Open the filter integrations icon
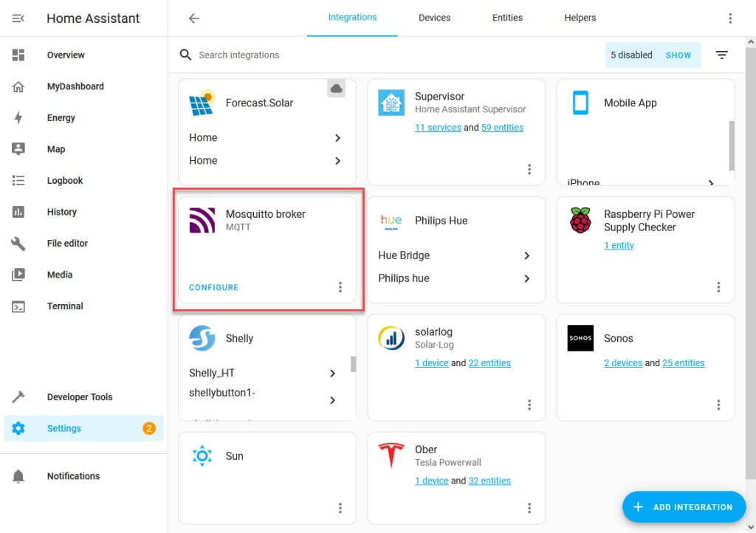 [721, 55]
